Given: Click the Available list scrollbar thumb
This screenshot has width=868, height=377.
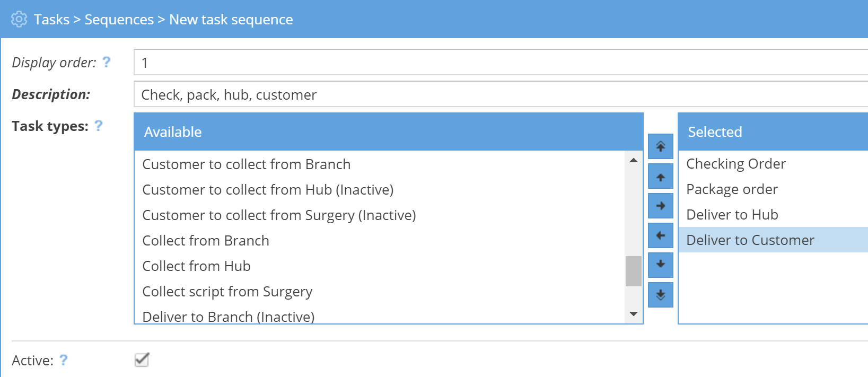Looking at the screenshot, I should [633, 271].
